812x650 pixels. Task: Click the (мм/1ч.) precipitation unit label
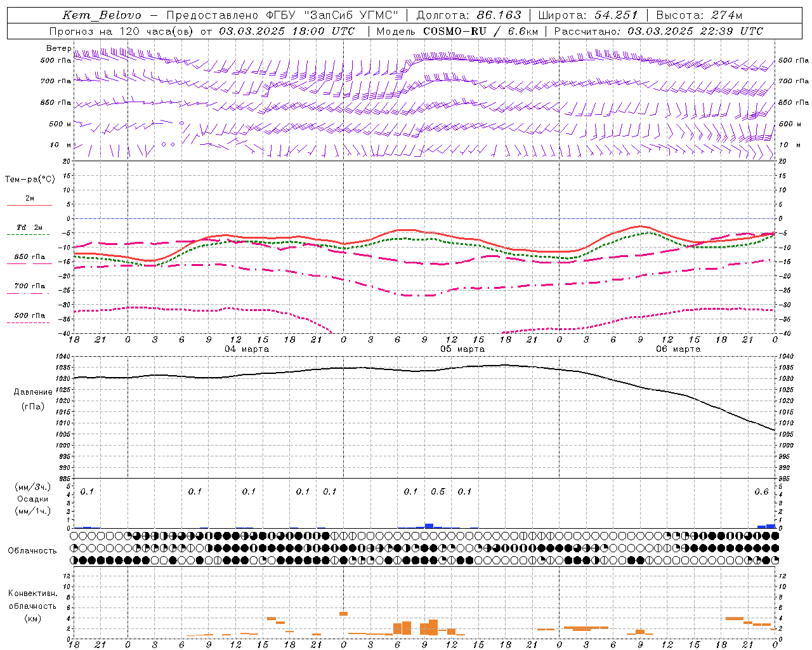click(x=33, y=511)
